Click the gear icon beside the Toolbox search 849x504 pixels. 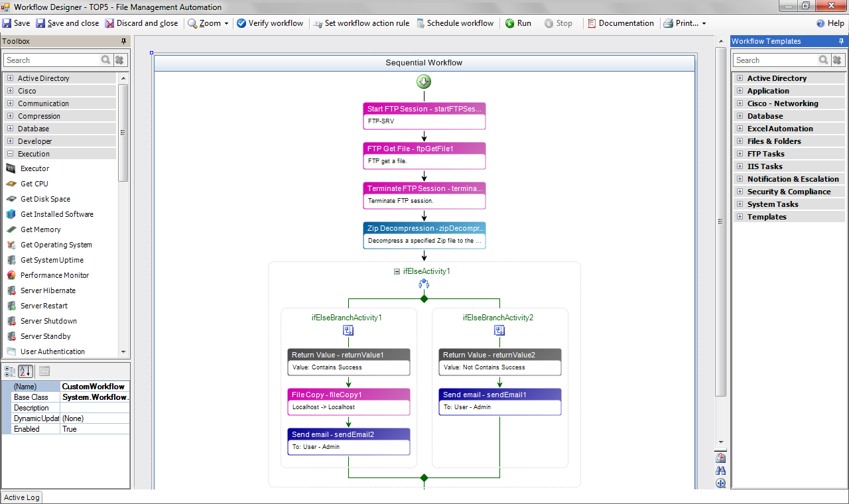pos(119,60)
